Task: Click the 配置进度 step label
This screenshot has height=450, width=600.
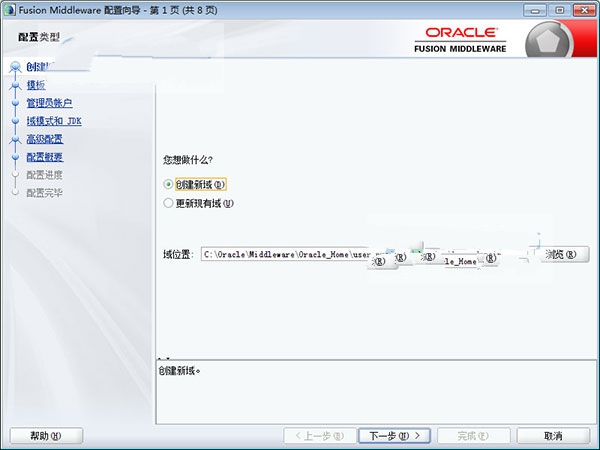Action: [x=44, y=175]
